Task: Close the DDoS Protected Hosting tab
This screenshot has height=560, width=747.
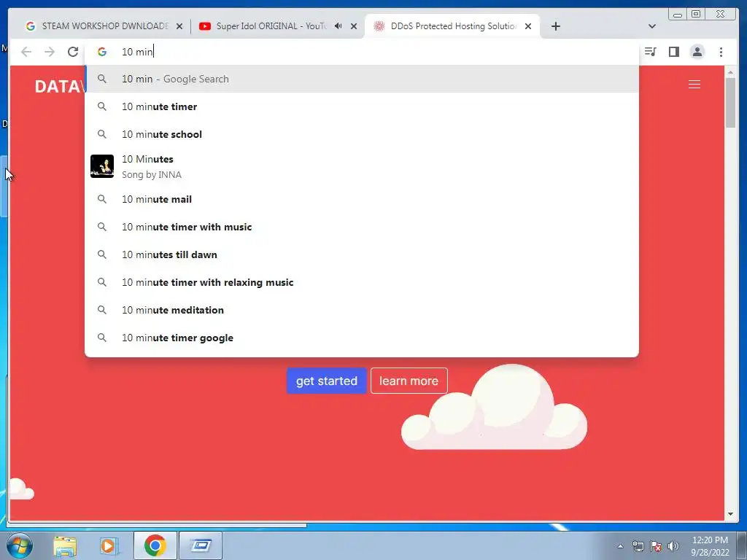Action: pos(528,26)
